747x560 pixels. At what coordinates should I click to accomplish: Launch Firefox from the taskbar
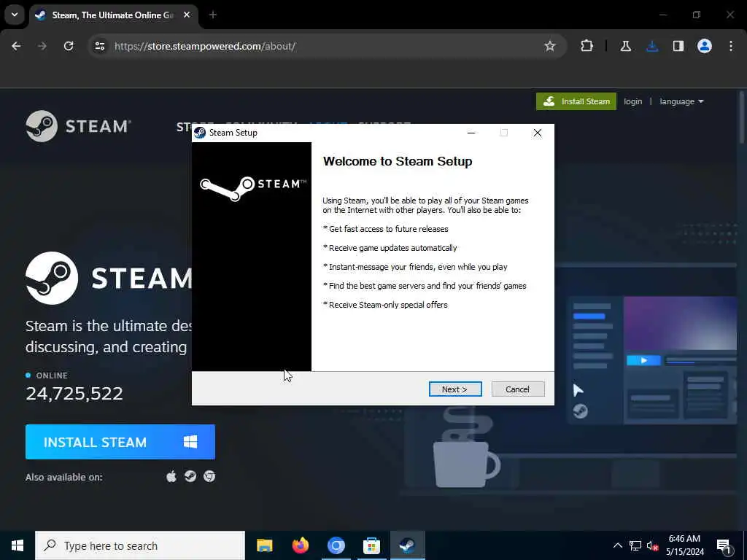tap(300, 545)
